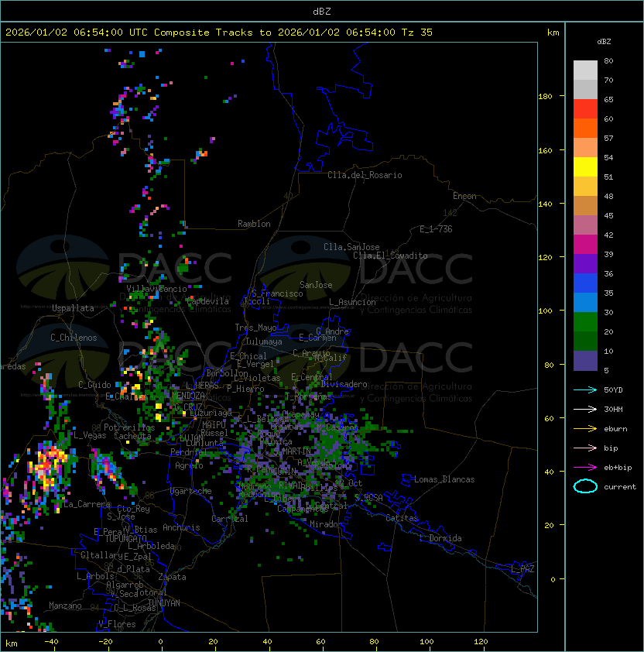Image resolution: width=644 pixels, height=652 pixels.
Task: Click the Tres_Mayo map label
Action: pos(255,328)
